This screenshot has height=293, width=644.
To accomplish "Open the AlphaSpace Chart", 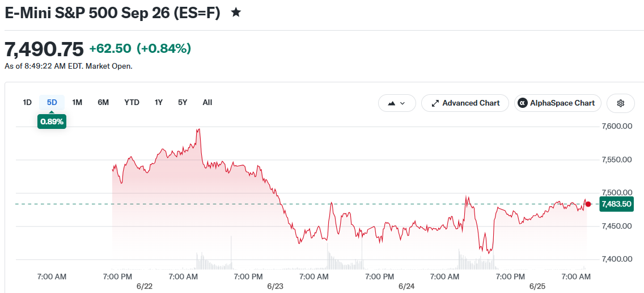I will tap(557, 103).
